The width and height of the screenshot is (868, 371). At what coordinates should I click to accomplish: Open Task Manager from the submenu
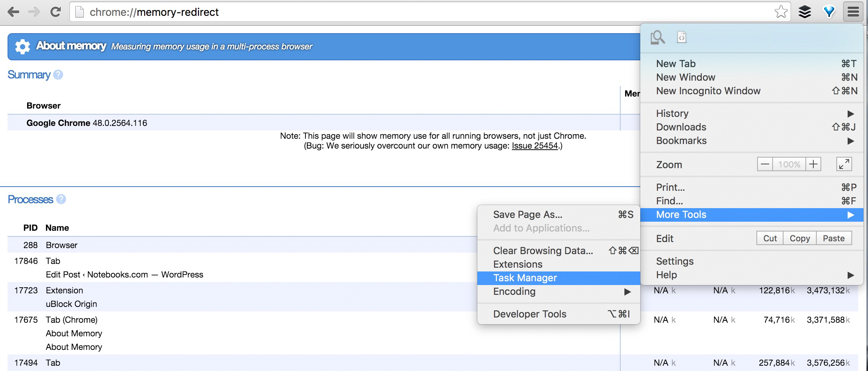point(559,278)
